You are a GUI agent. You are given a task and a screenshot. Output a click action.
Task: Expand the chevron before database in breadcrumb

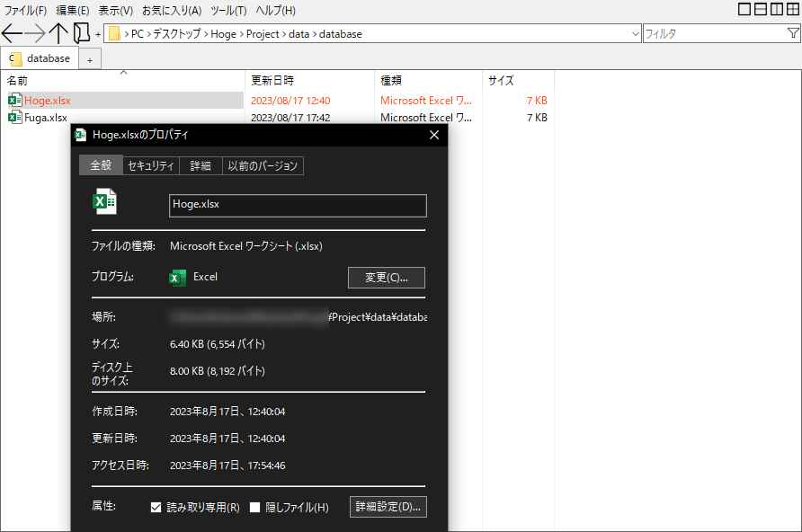tap(314, 34)
